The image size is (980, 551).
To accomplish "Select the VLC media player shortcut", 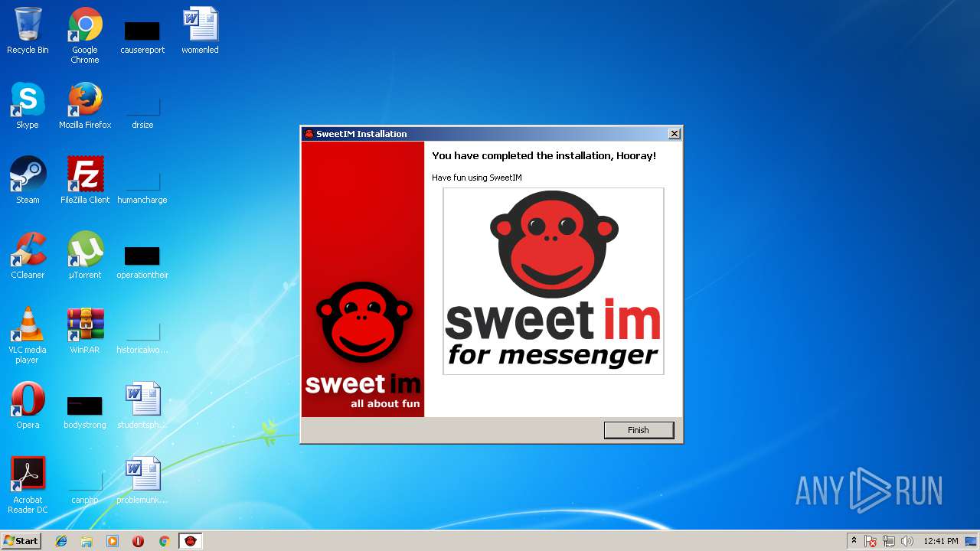I will tap(28, 335).
